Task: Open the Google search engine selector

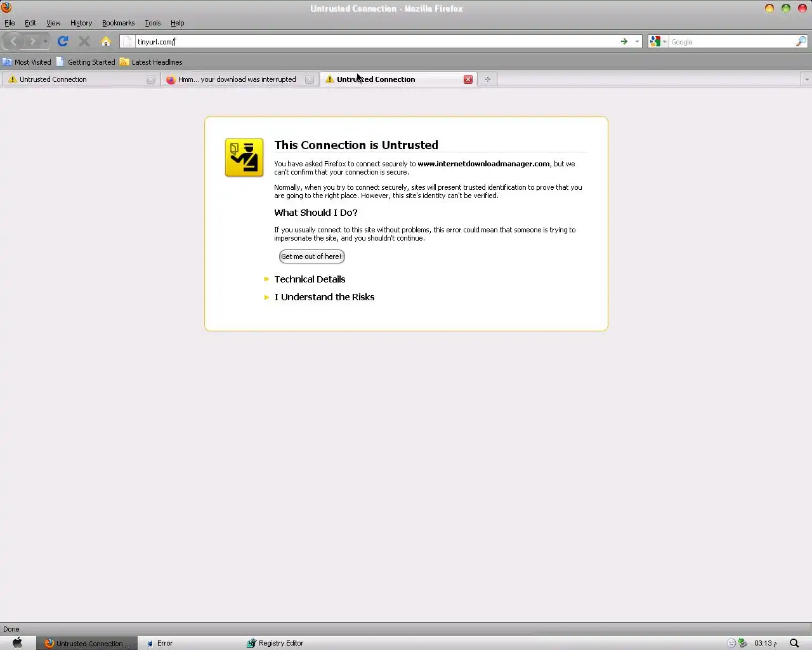Action: pyautogui.click(x=658, y=41)
